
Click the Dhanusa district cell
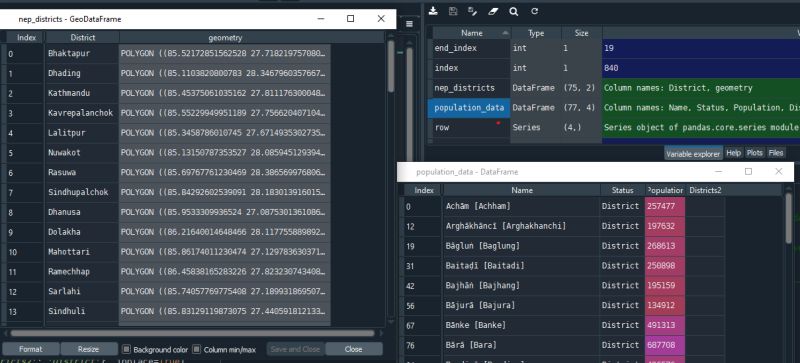click(82, 212)
